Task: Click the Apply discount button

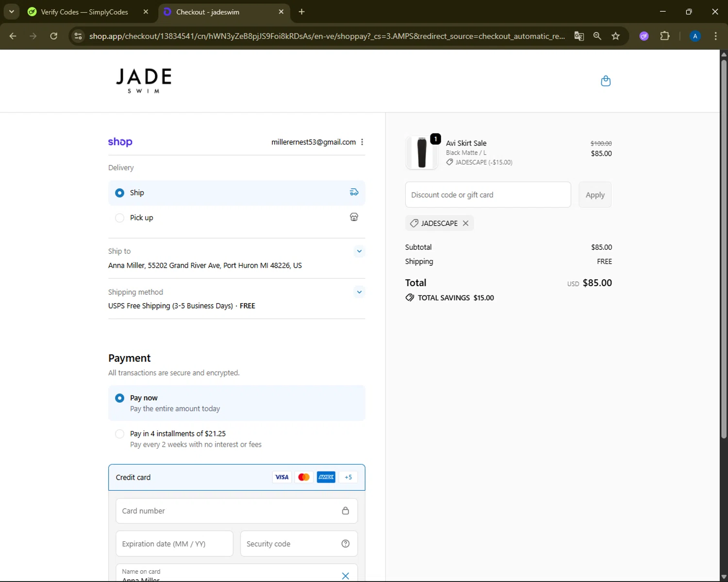Action: coord(595,194)
